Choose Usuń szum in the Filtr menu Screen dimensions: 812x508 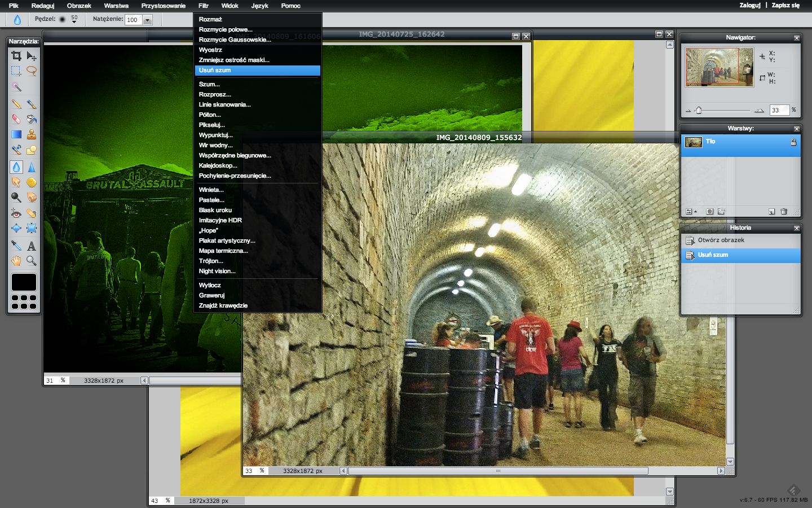point(258,71)
